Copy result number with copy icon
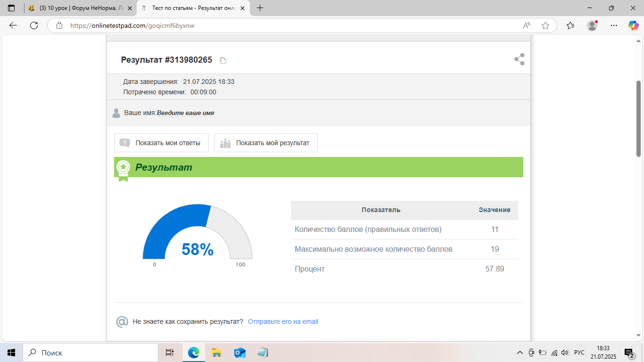The image size is (644, 362). click(x=223, y=60)
